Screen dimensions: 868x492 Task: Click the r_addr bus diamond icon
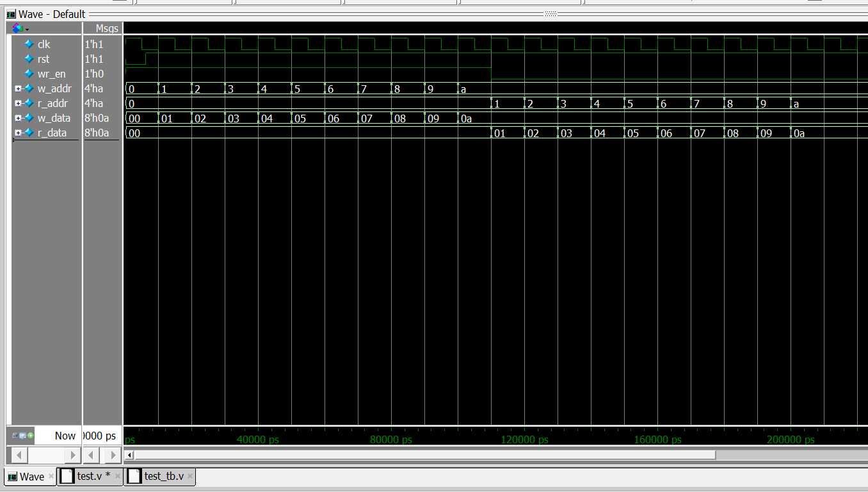click(x=29, y=103)
